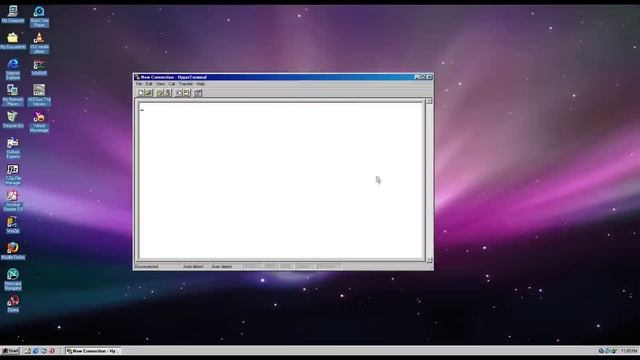Select the 7-Zip File Manager desktop icon
This screenshot has width=640, height=360.
[13, 174]
